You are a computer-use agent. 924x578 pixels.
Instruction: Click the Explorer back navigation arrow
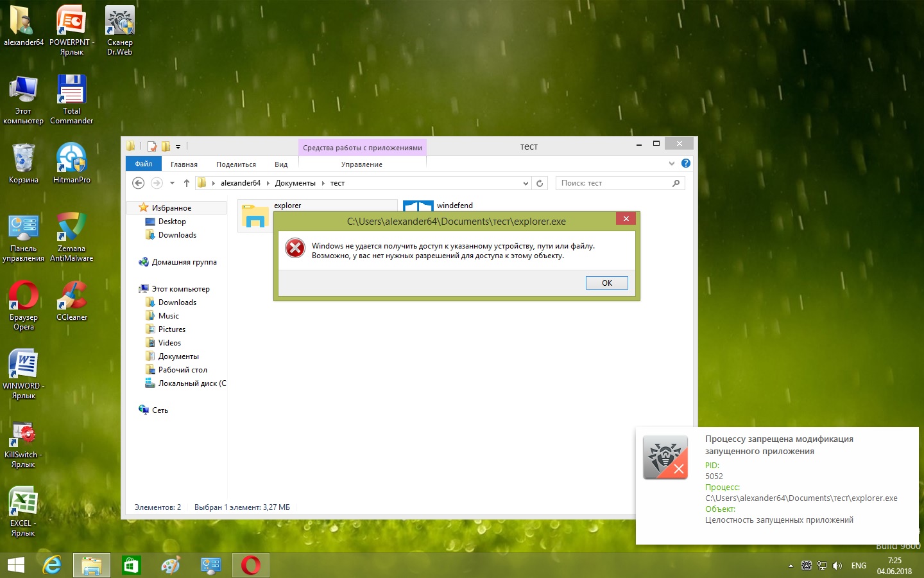pyautogui.click(x=138, y=183)
